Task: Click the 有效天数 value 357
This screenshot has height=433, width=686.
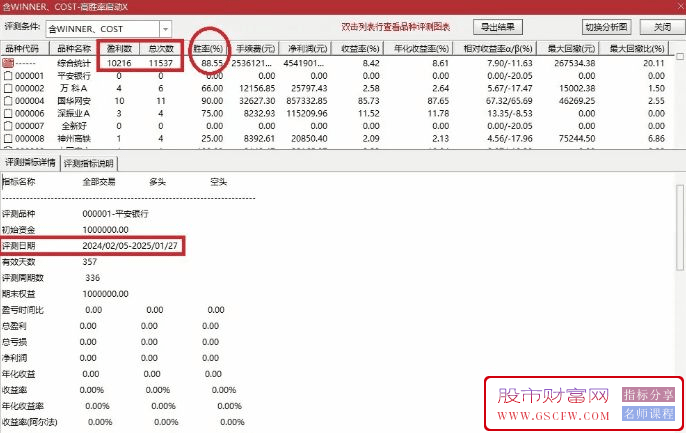Action: click(90, 262)
